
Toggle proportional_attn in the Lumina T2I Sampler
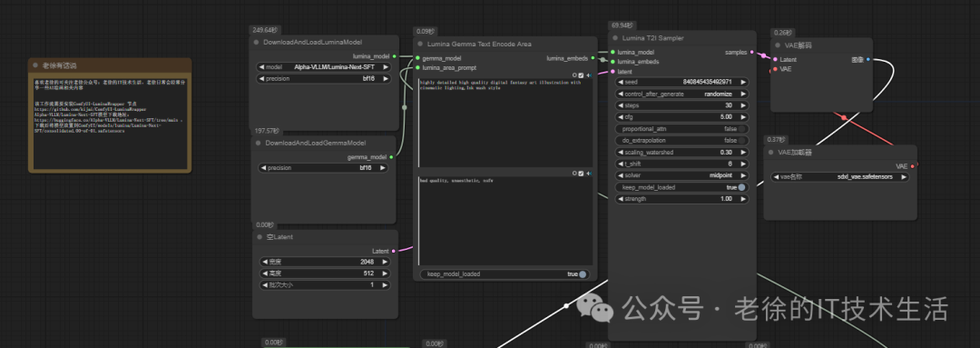click(681, 129)
